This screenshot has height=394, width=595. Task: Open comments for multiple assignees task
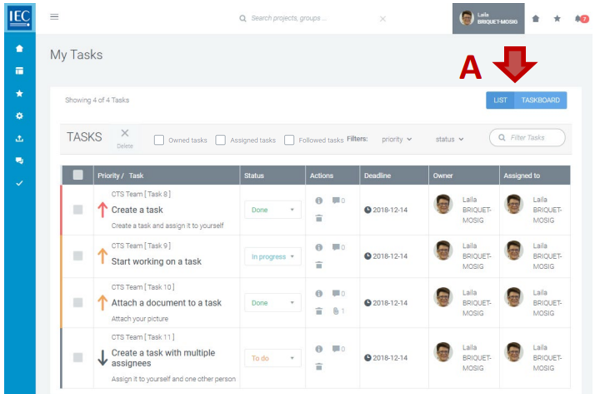pos(338,349)
